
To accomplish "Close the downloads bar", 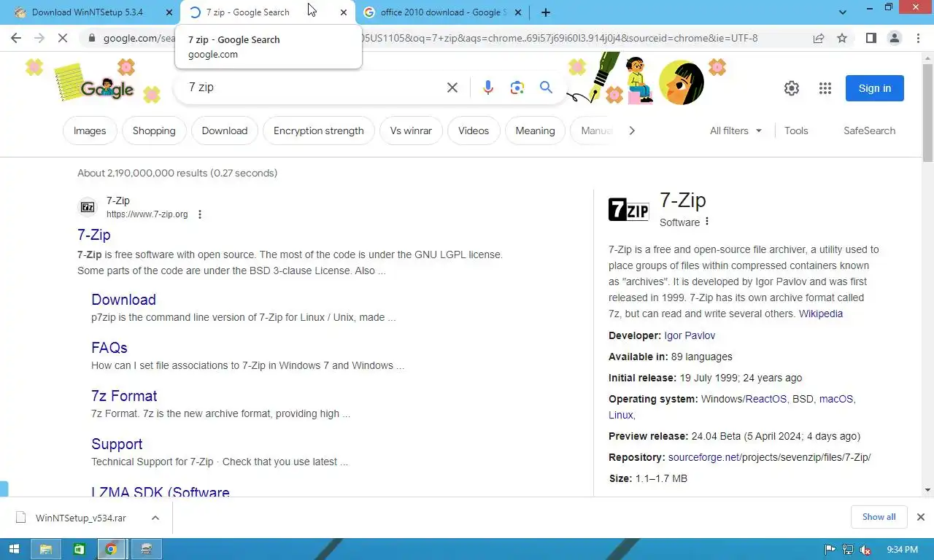I will (x=920, y=517).
